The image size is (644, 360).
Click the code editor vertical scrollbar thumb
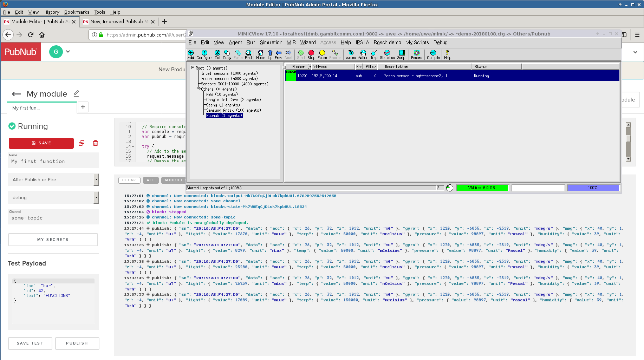pyautogui.click(x=629, y=138)
